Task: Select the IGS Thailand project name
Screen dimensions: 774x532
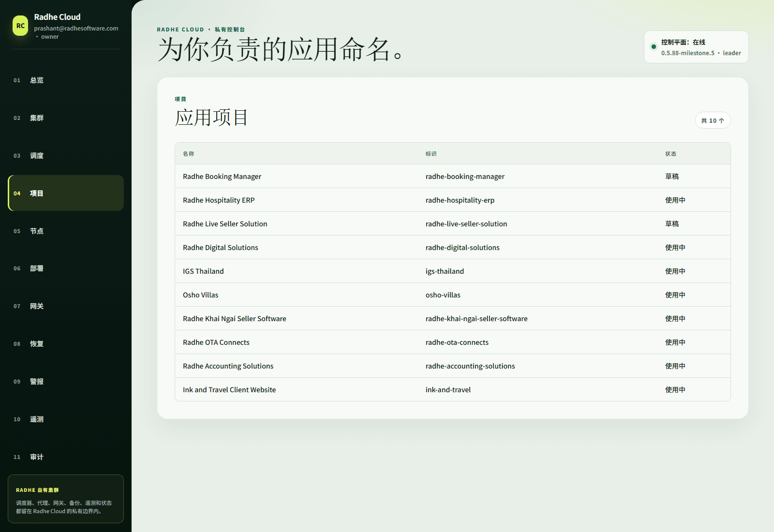Action: click(203, 271)
